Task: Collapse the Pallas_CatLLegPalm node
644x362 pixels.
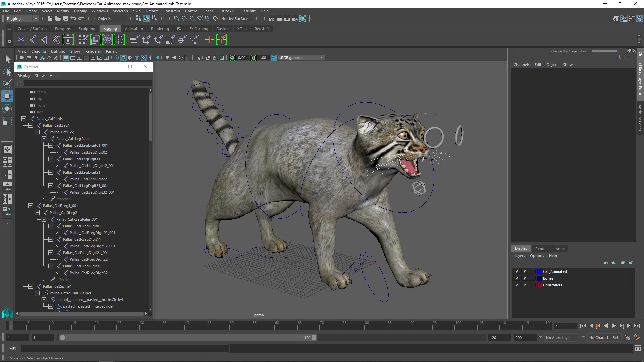Action: pos(44,139)
